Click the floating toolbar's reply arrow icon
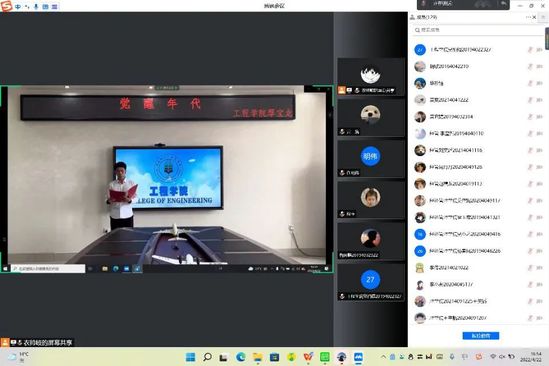Screen dimensions: 549x366 pos(503,4)
